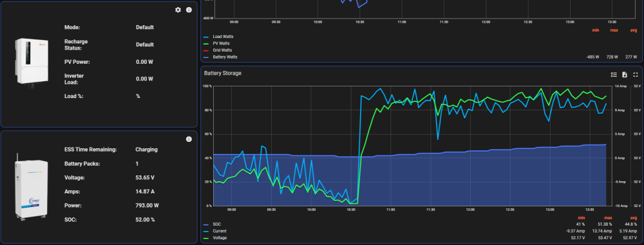Select battery amps value 14.87 A
The image size is (644, 245).
[x=145, y=191]
